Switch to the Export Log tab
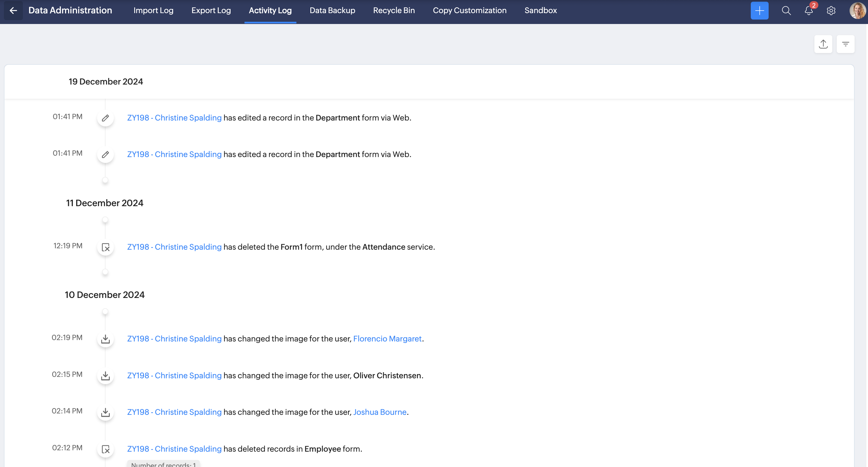 [x=211, y=10]
